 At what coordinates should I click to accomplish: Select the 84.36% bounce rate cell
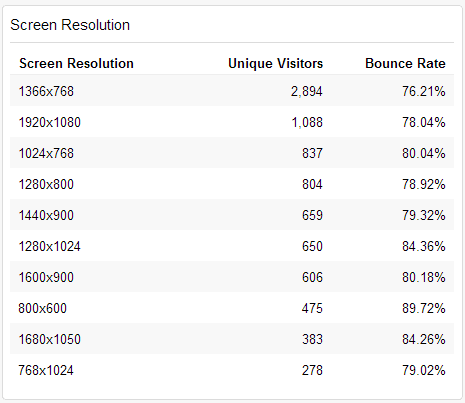point(424,246)
